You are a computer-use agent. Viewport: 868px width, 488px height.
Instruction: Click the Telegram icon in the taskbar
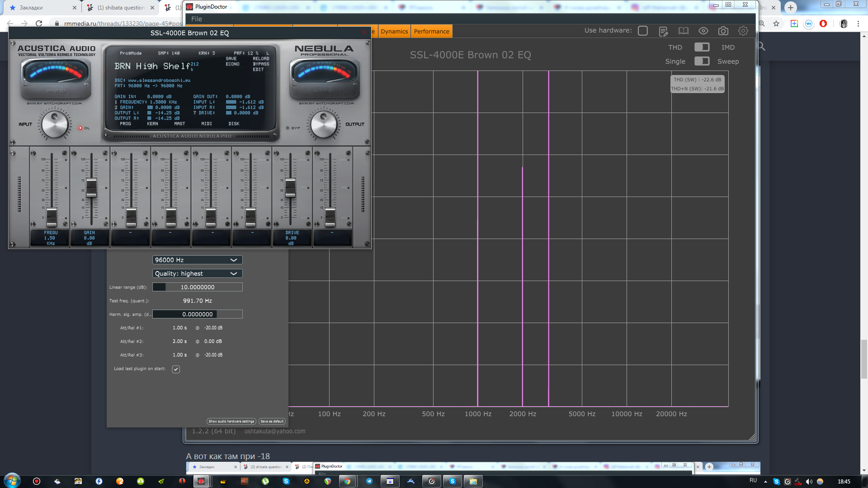[369, 481]
